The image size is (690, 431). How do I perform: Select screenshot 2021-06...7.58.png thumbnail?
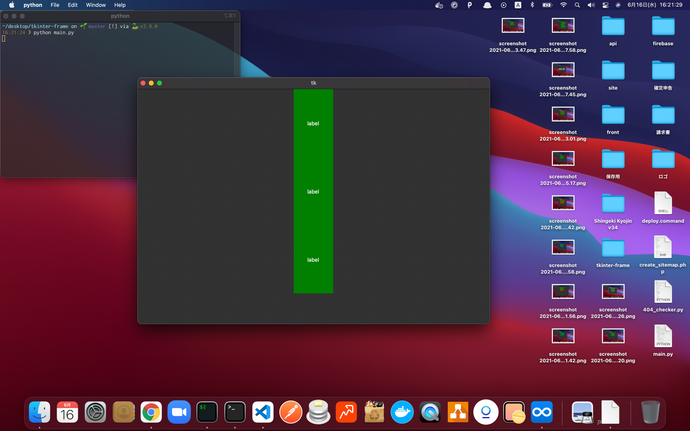click(x=563, y=26)
